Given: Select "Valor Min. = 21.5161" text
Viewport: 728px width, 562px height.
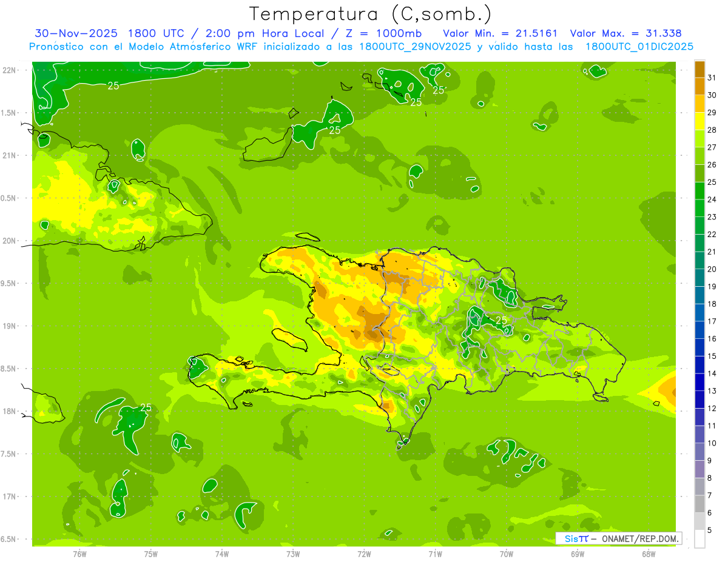Looking at the screenshot, I should [x=499, y=33].
